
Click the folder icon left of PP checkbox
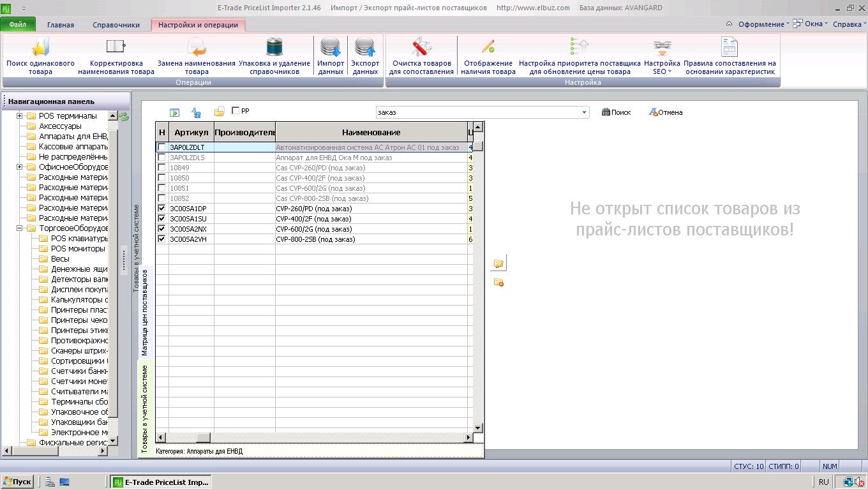click(219, 112)
